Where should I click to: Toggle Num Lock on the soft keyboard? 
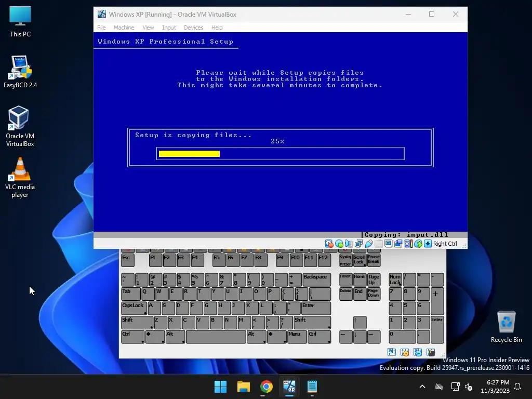click(x=395, y=280)
